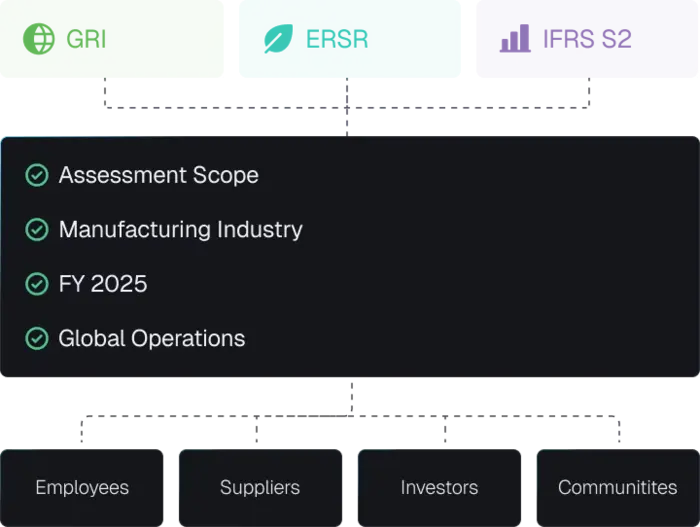This screenshot has width=700, height=527.
Task: Select the ERSR framework card
Action: (x=350, y=39)
